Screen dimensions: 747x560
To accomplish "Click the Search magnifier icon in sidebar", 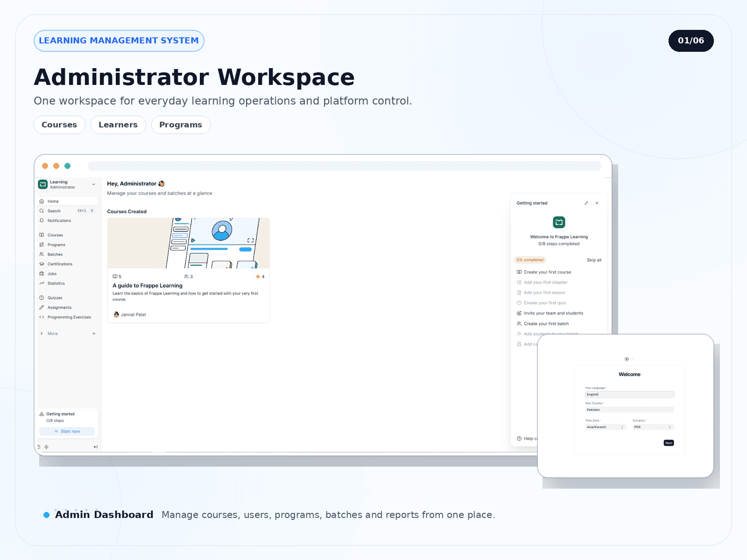I will pyautogui.click(x=42, y=211).
